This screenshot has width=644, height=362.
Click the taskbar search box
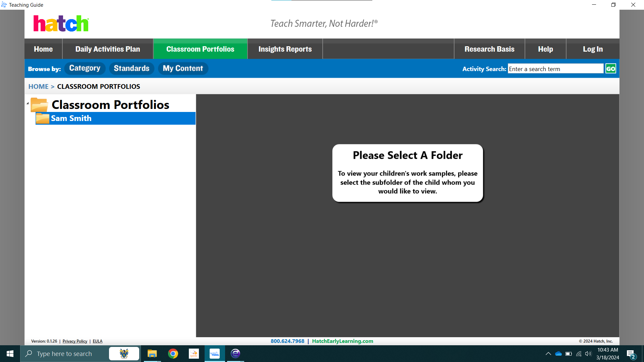click(x=80, y=354)
